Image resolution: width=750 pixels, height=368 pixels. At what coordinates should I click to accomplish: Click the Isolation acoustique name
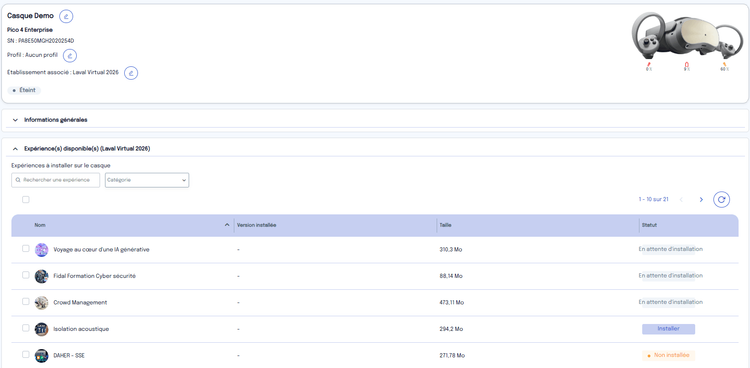point(81,329)
